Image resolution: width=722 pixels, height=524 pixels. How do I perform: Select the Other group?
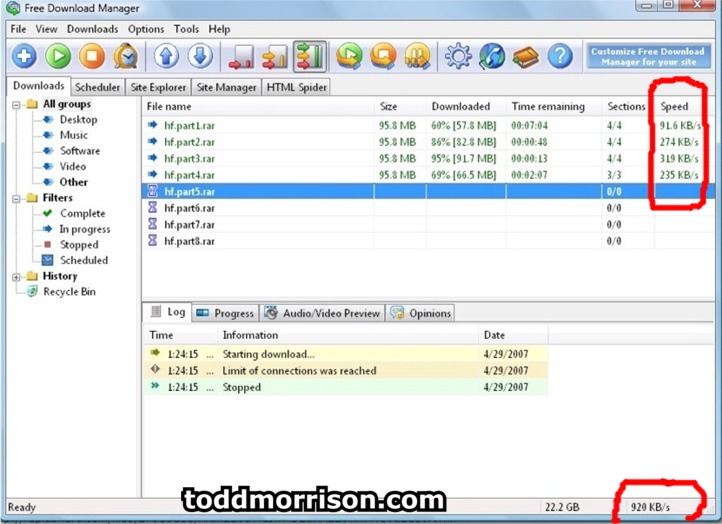click(x=73, y=182)
